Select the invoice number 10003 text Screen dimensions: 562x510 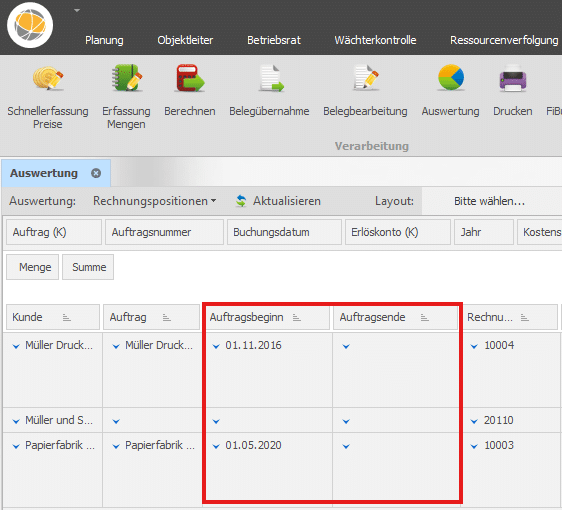tap(499, 445)
